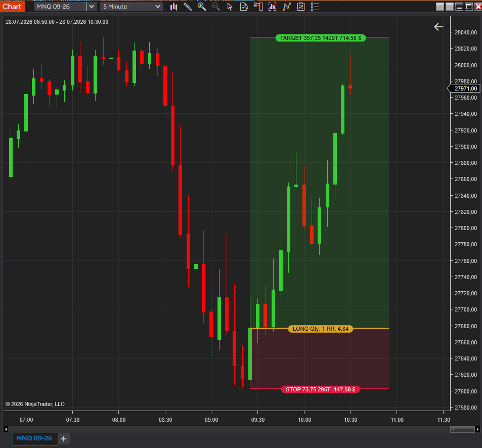Image resolution: width=482 pixels, height=448 pixels.
Task: Select the red STOP 73,75 label
Action: pyautogui.click(x=320, y=389)
